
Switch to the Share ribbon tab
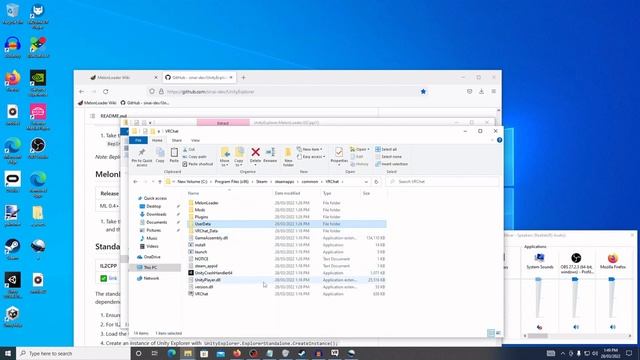click(177, 140)
